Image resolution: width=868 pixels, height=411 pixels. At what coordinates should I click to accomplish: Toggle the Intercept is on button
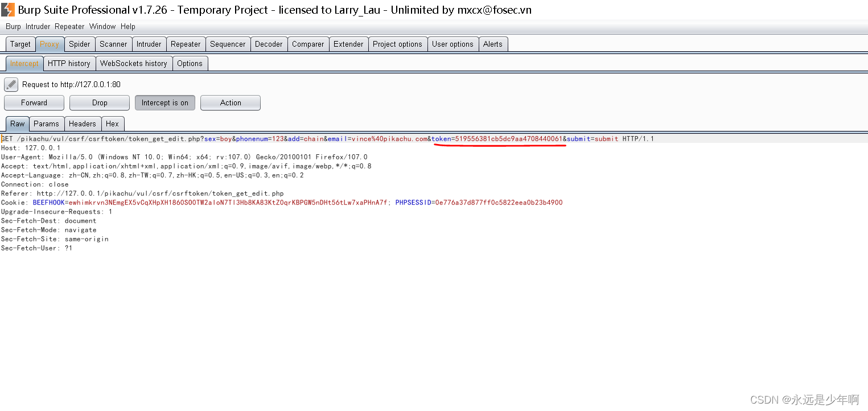click(x=165, y=103)
